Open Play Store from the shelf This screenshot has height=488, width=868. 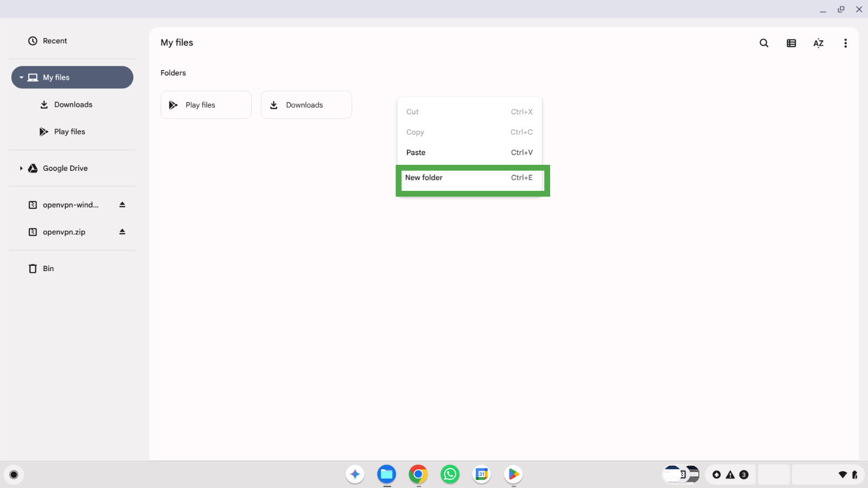[x=513, y=474]
